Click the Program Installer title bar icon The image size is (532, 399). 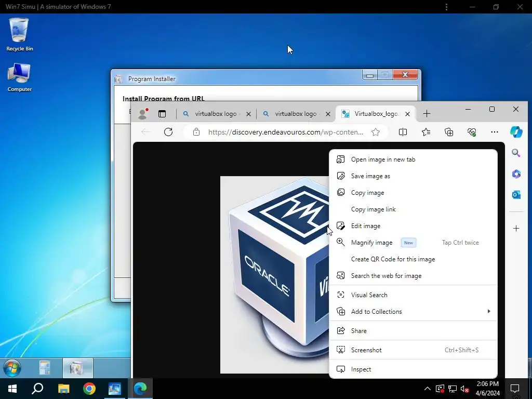[118, 79]
